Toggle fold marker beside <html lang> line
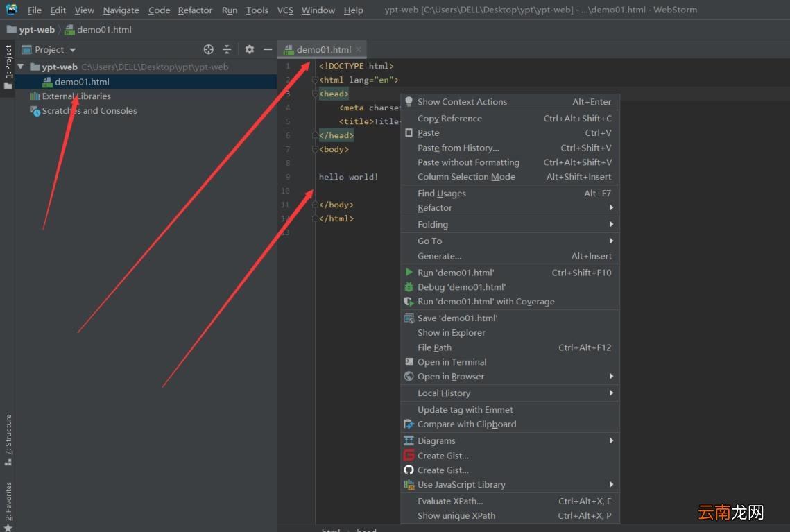Image resolution: width=790 pixels, height=532 pixels. (x=315, y=80)
